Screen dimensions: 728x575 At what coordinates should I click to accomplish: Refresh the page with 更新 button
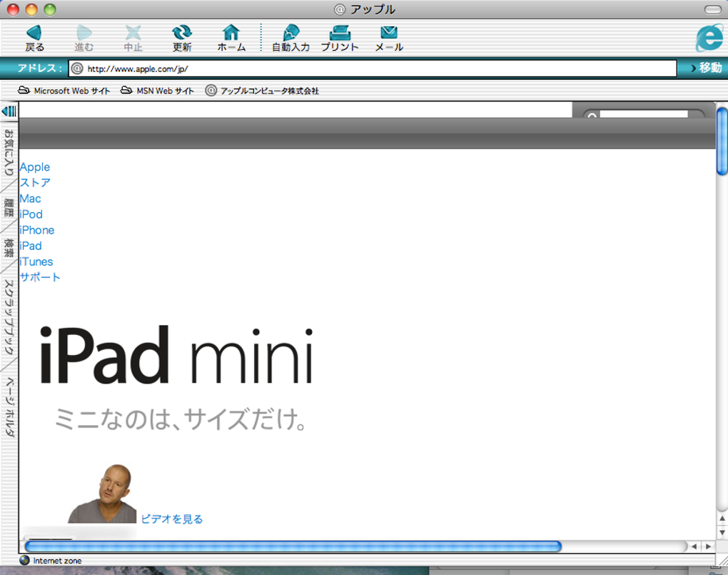182,38
